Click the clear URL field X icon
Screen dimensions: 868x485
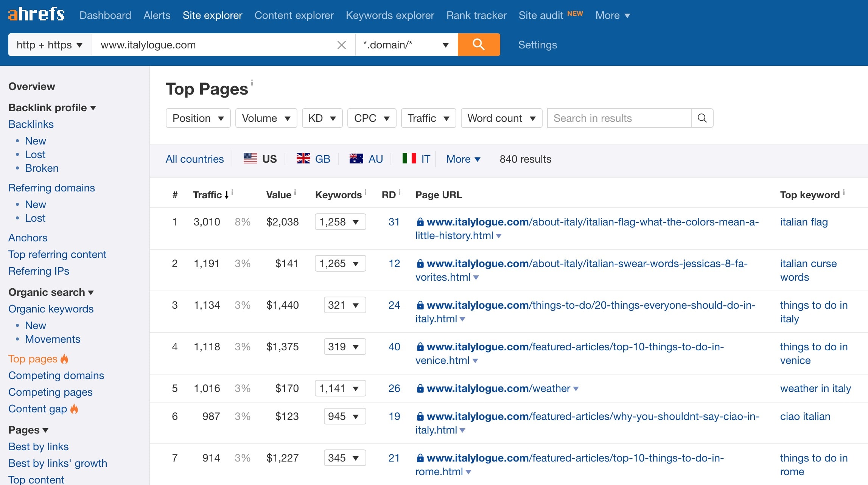coord(342,44)
